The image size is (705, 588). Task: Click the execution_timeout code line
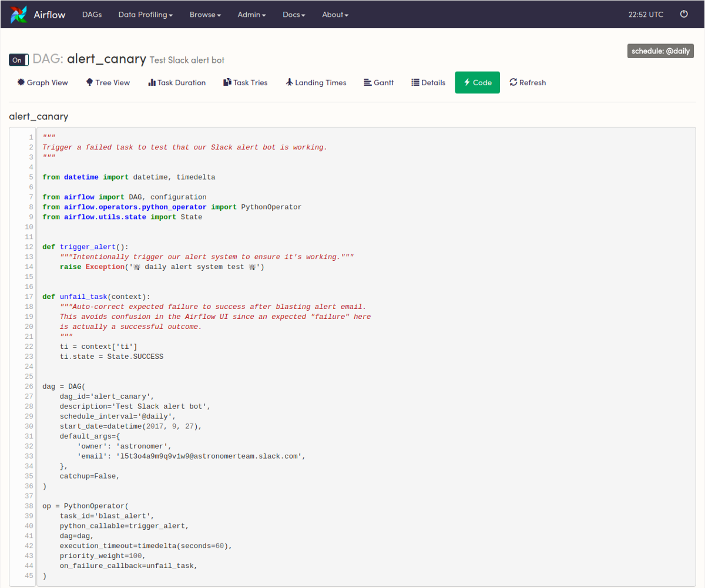[x=146, y=546]
